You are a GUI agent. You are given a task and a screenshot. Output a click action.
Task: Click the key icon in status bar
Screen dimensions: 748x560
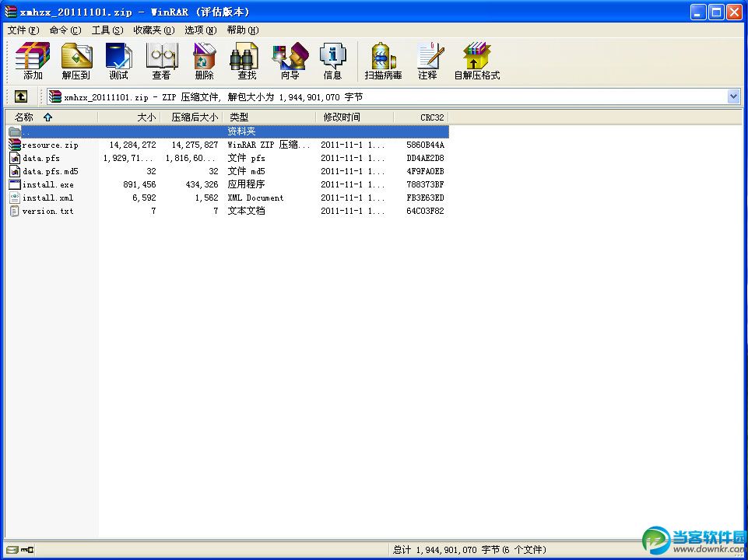26,550
